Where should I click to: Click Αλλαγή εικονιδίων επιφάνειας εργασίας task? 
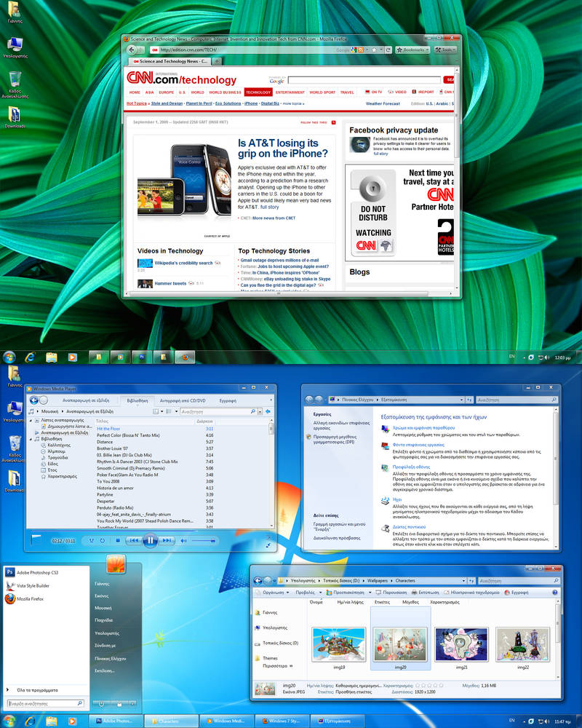(x=341, y=426)
